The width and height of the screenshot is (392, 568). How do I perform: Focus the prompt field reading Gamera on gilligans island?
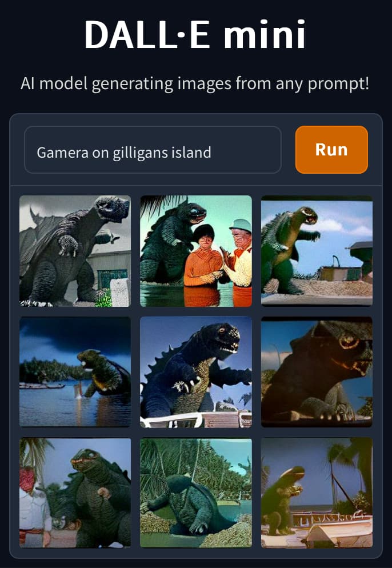[x=153, y=150]
